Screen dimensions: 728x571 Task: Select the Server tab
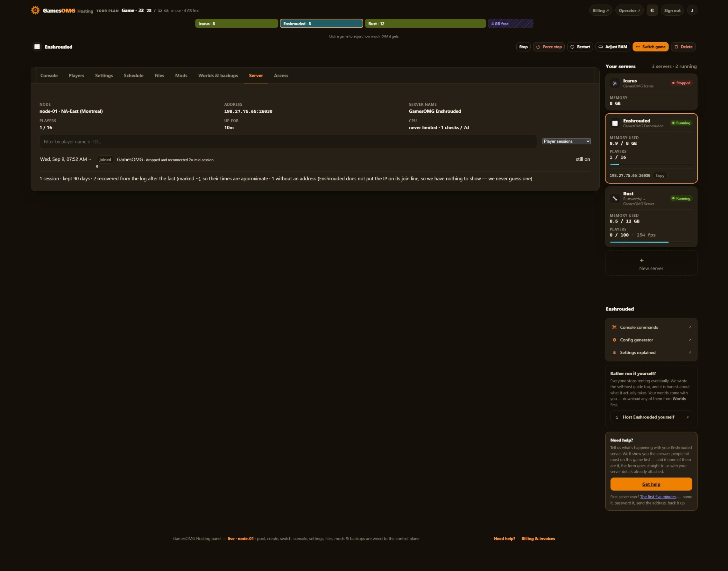point(256,76)
